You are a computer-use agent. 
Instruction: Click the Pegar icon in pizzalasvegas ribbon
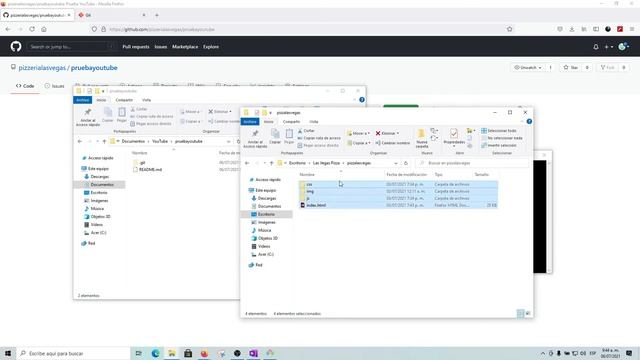click(x=289, y=136)
